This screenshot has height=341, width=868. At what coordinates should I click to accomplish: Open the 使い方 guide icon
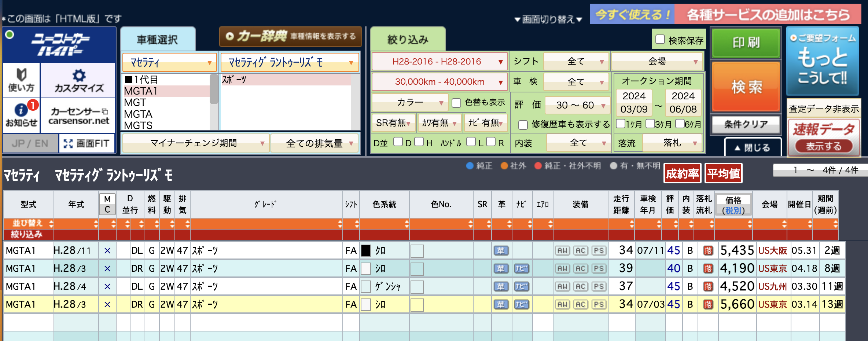(x=21, y=80)
